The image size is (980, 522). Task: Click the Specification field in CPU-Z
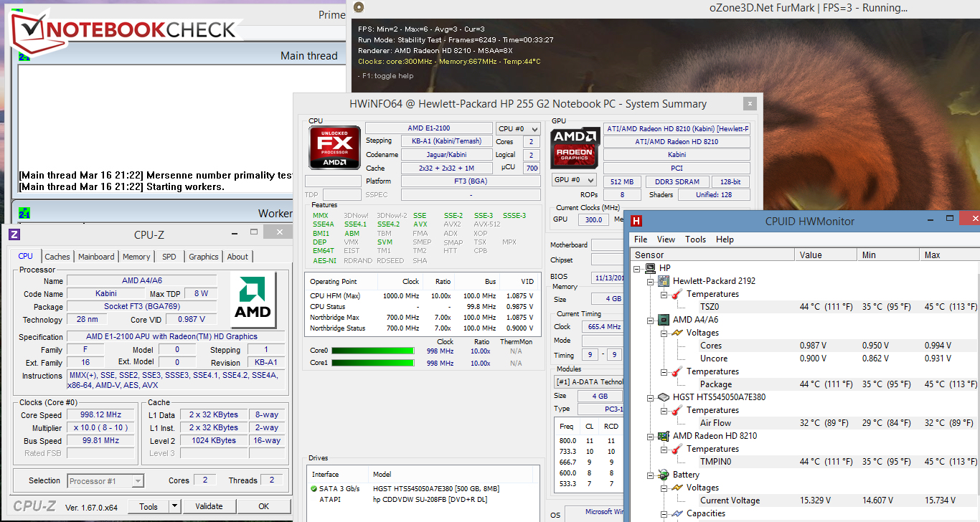[x=177, y=337]
